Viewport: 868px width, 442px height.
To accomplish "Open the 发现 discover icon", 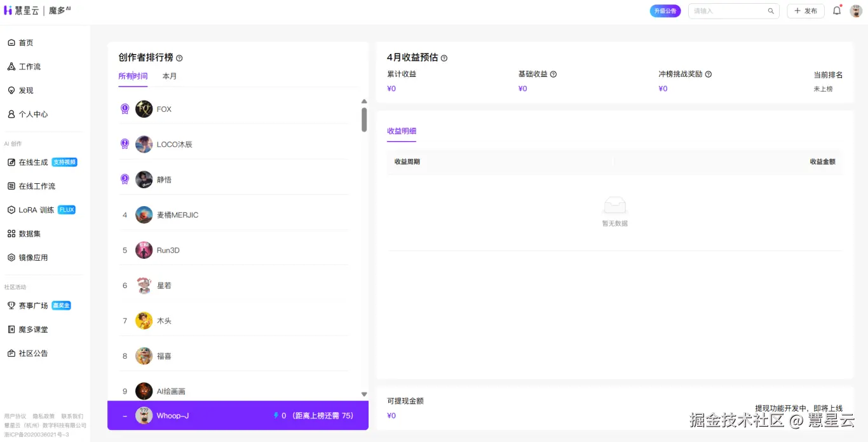I will tap(11, 90).
